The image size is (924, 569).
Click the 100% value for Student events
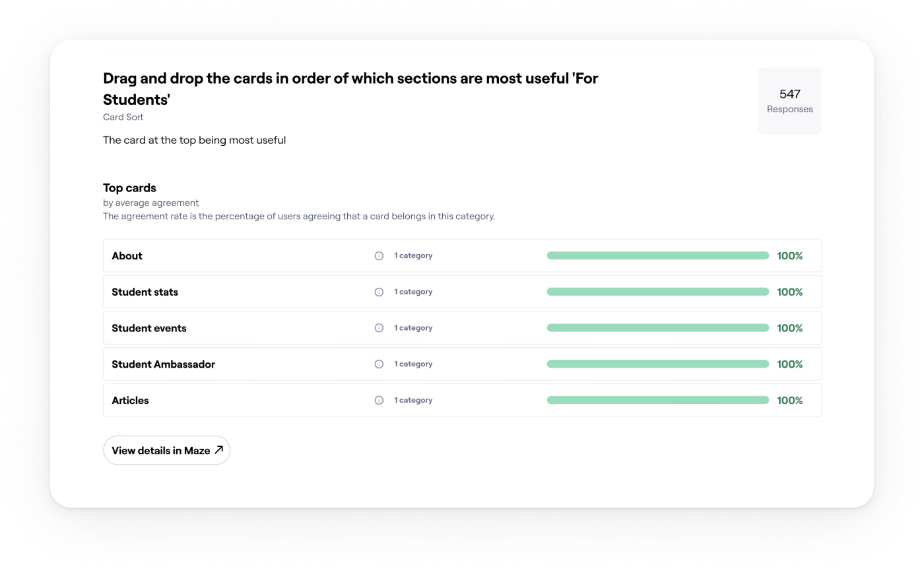click(789, 328)
